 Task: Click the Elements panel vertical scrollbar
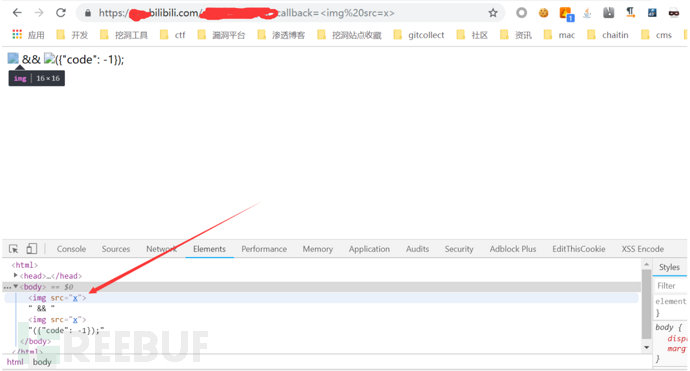(646, 305)
